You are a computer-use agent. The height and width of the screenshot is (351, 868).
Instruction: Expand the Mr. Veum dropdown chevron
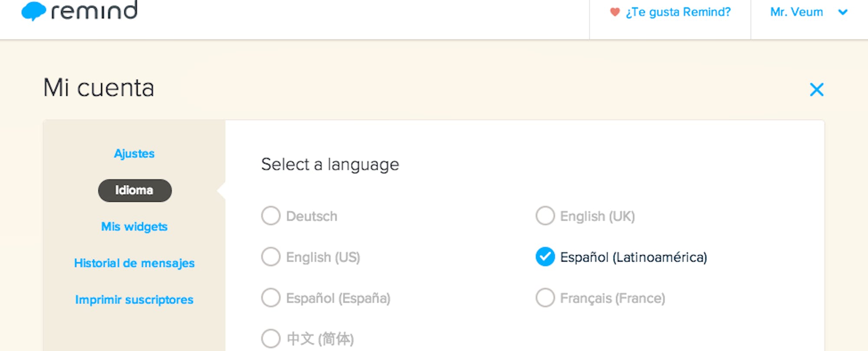pos(843,12)
